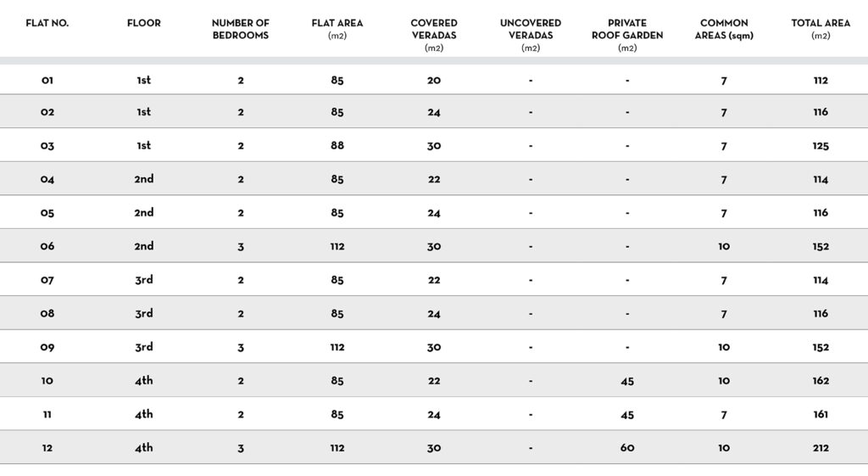Select the total area value 161
Image resolution: width=868 pixels, height=476 pixels.
coord(820,415)
